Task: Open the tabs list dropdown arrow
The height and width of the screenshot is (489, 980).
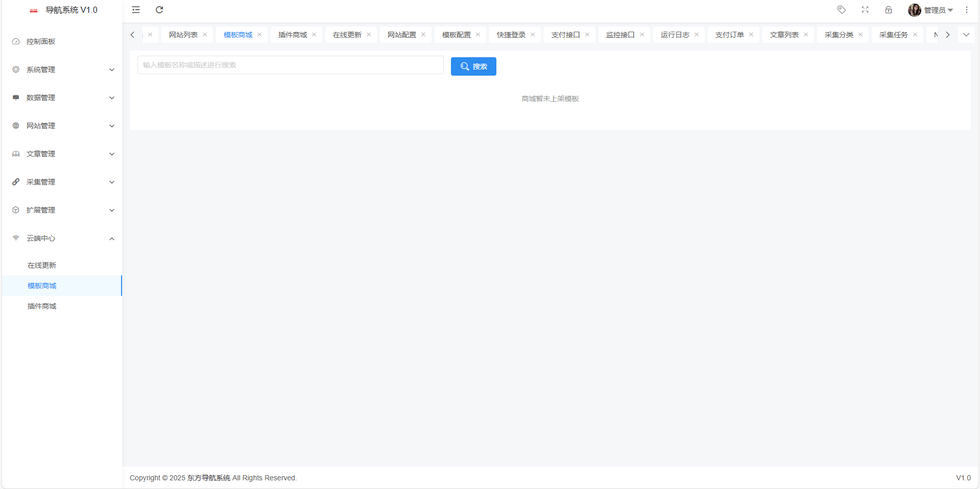Action: (x=966, y=34)
